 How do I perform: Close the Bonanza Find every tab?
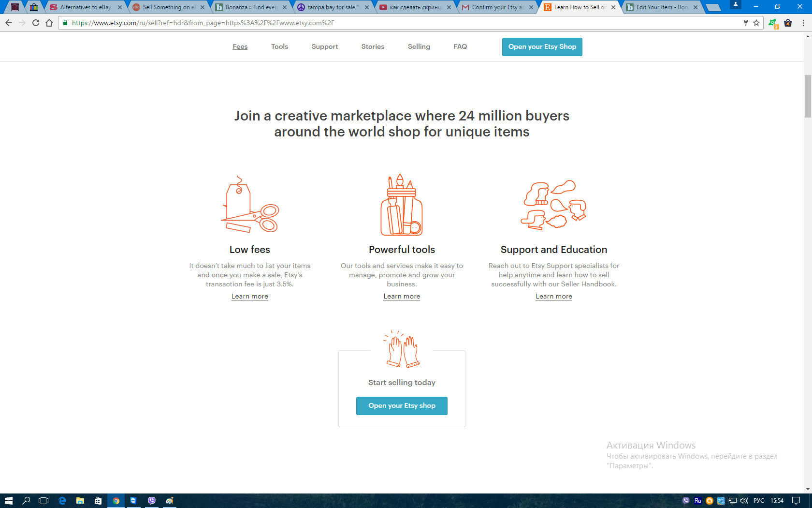click(x=285, y=7)
